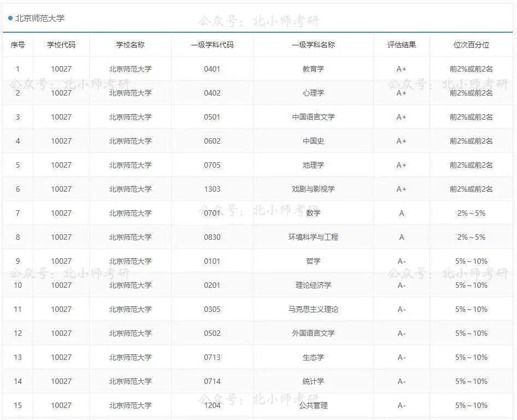Click subject code 0201
Image resolution: width=517 pixels, height=420 pixels.
point(212,285)
